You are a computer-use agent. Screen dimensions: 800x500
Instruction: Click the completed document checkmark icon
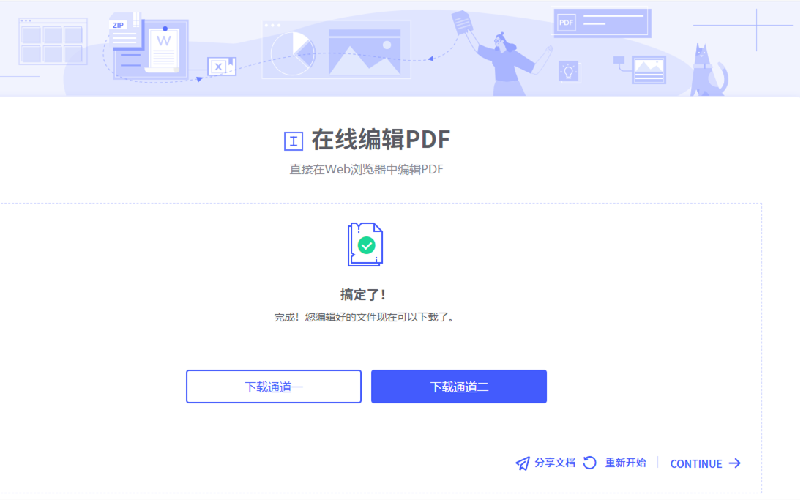tap(365, 244)
